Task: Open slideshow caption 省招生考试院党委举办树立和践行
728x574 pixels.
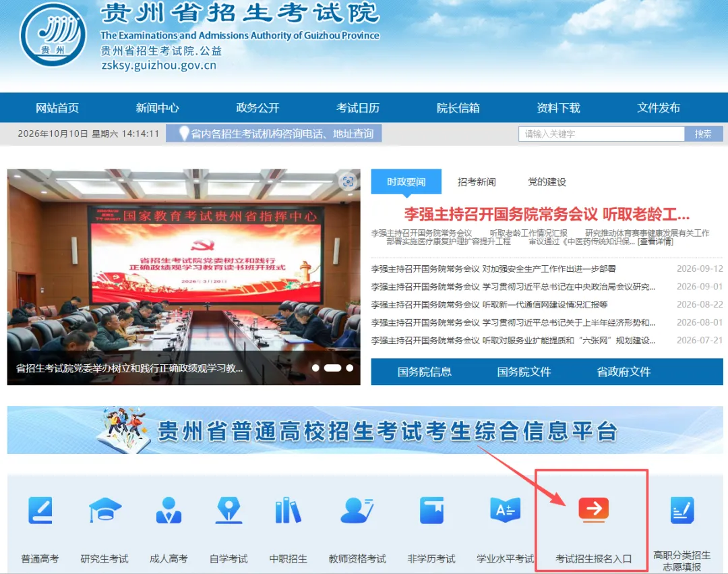Action: click(129, 368)
